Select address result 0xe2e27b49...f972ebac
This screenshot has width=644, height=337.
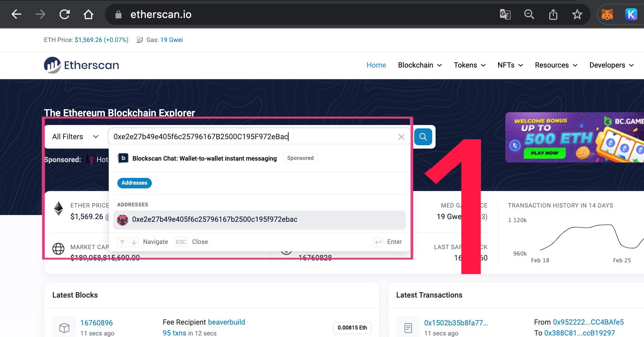tap(259, 220)
